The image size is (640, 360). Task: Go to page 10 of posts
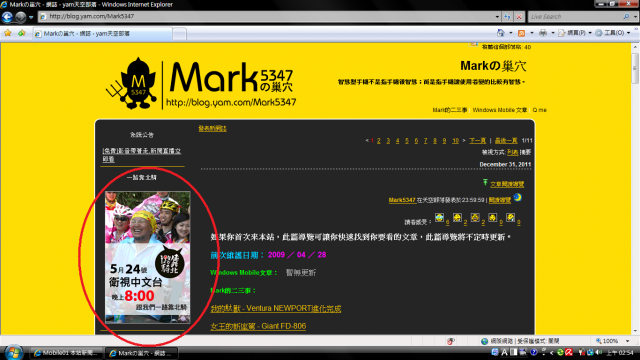click(456, 141)
